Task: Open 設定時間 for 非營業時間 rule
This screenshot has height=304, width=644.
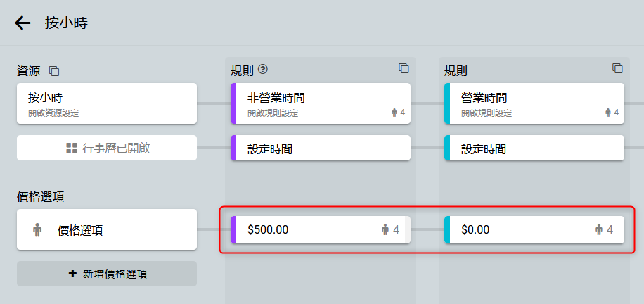Action: [321, 148]
